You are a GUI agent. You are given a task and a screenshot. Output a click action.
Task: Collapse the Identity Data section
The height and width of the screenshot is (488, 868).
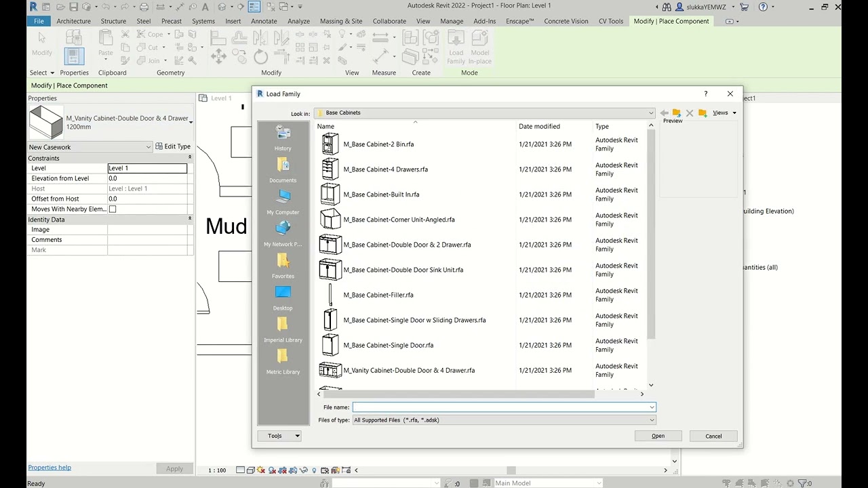pos(189,220)
